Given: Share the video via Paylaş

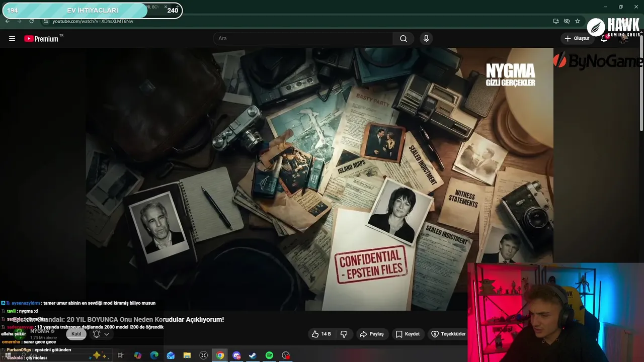Looking at the screenshot, I should (x=372, y=334).
